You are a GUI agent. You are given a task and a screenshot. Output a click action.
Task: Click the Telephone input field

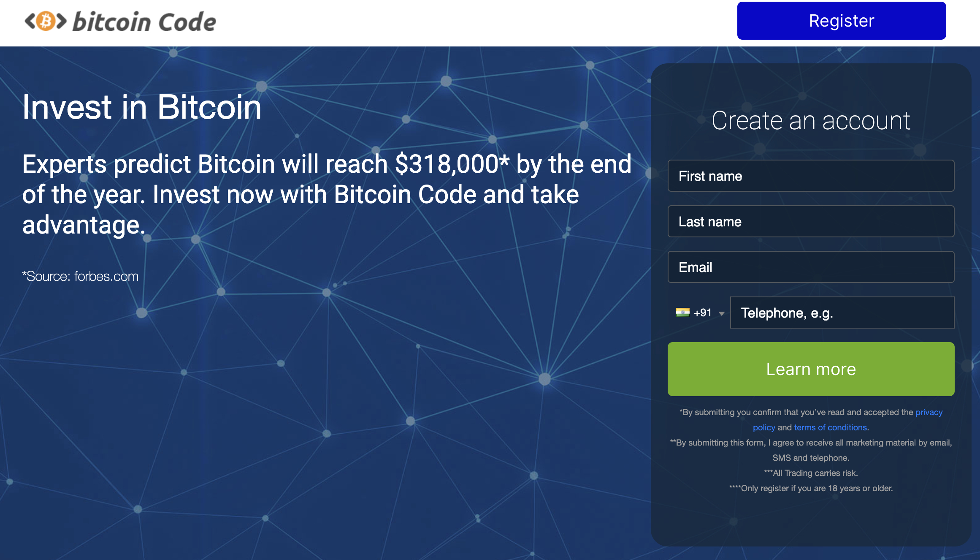pyautogui.click(x=843, y=312)
